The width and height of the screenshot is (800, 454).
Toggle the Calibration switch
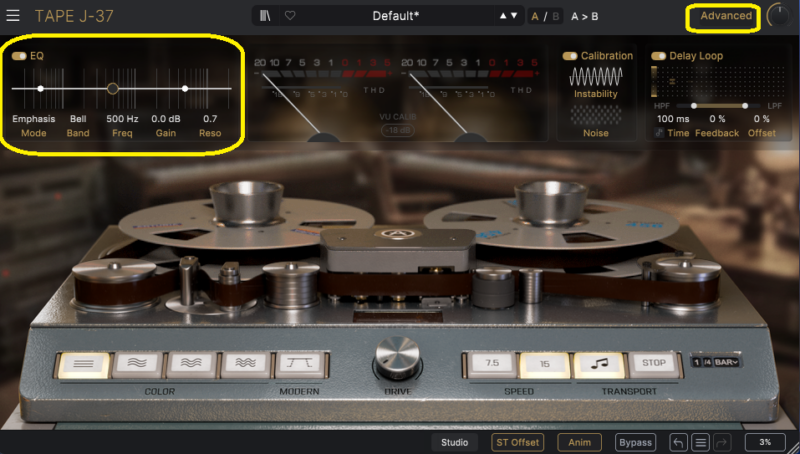pos(570,56)
